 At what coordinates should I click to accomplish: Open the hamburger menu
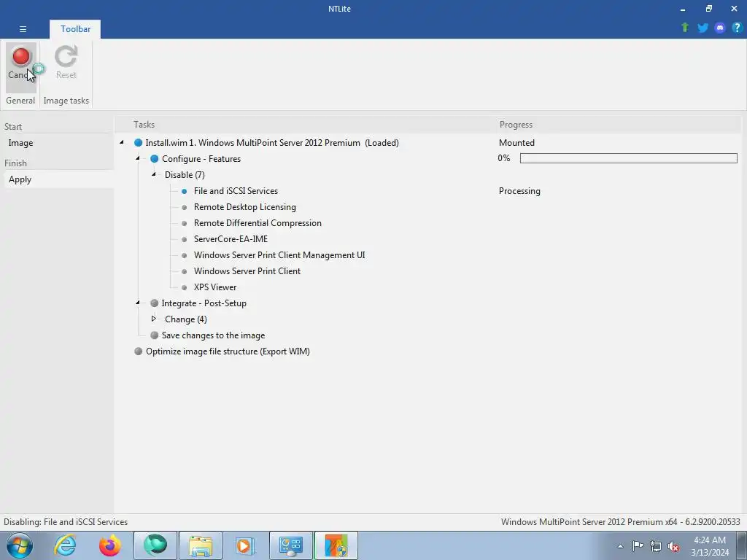[23, 29]
